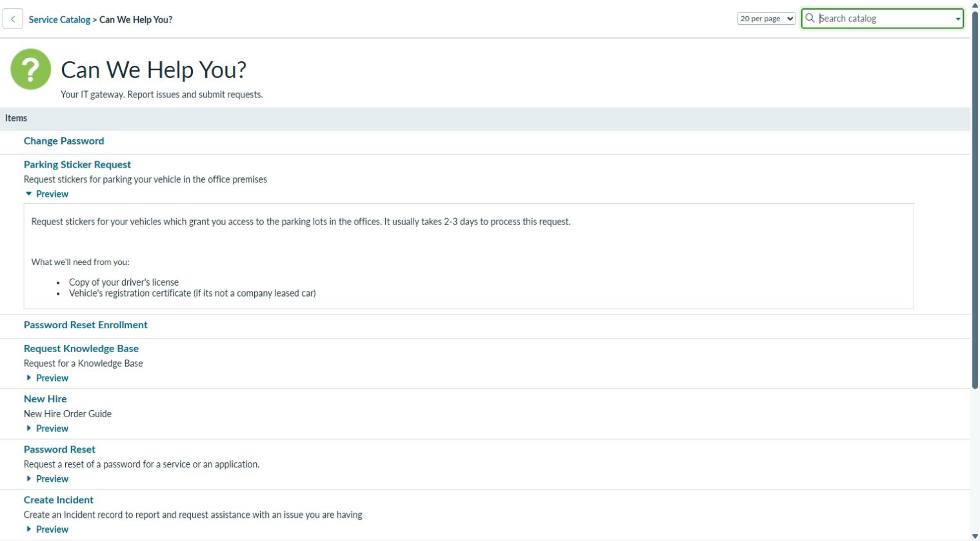Click the 'Can We Help You?' page heading

pyautogui.click(x=154, y=69)
